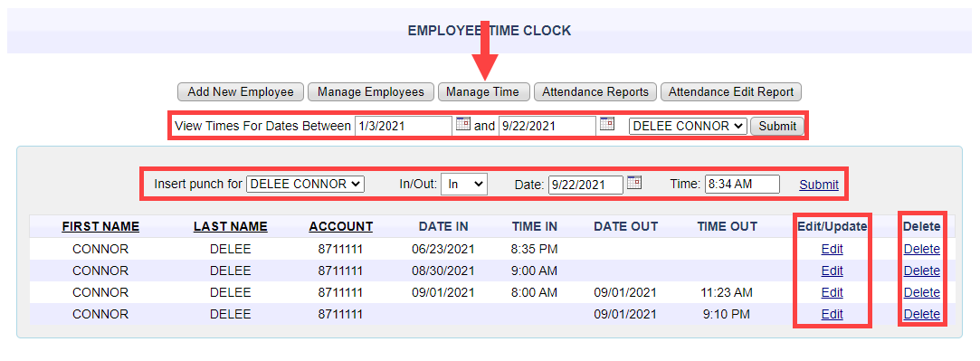Select the 06/23/2021 date in cell
Viewport: 980px width, 361px height.
pos(443,249)
